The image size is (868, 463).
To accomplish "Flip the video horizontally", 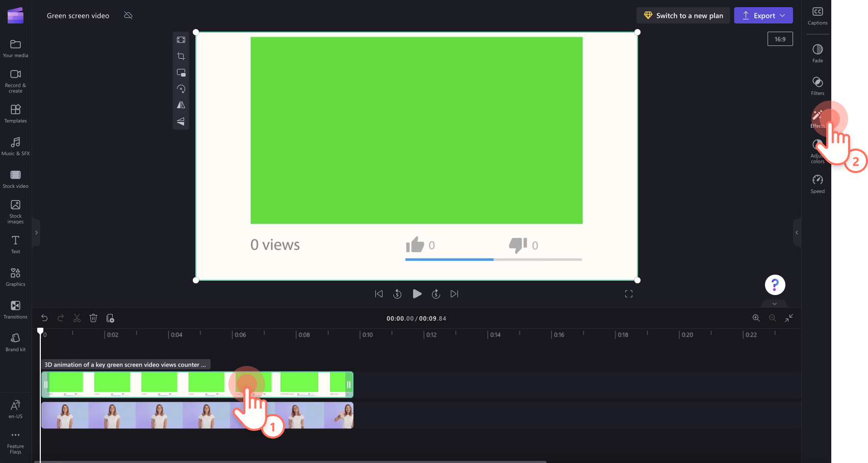I will tap(181, 105).
